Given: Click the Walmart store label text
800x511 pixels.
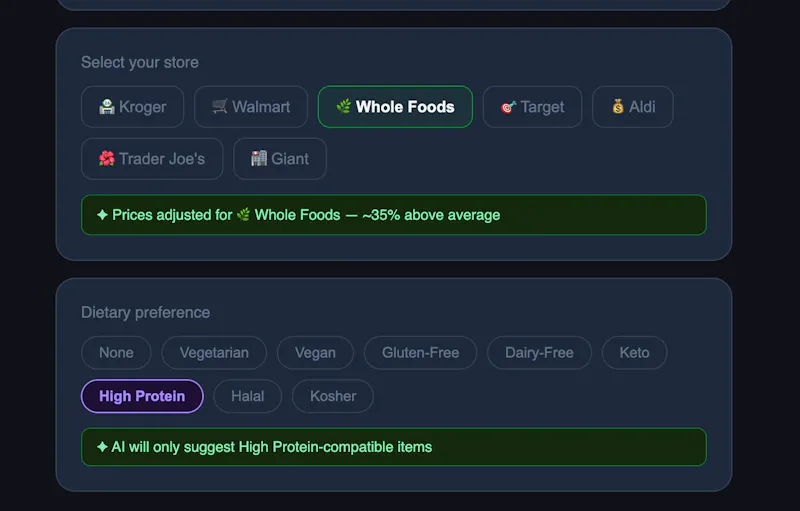Looking at the screenshot, I should (x=261, y=107).
